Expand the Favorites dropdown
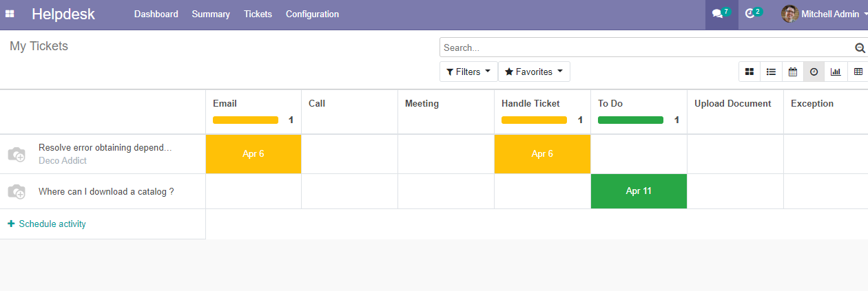Image resolution: width=868 pixels, height=291 pixels. pyautogui.click(x=534, y=72)
